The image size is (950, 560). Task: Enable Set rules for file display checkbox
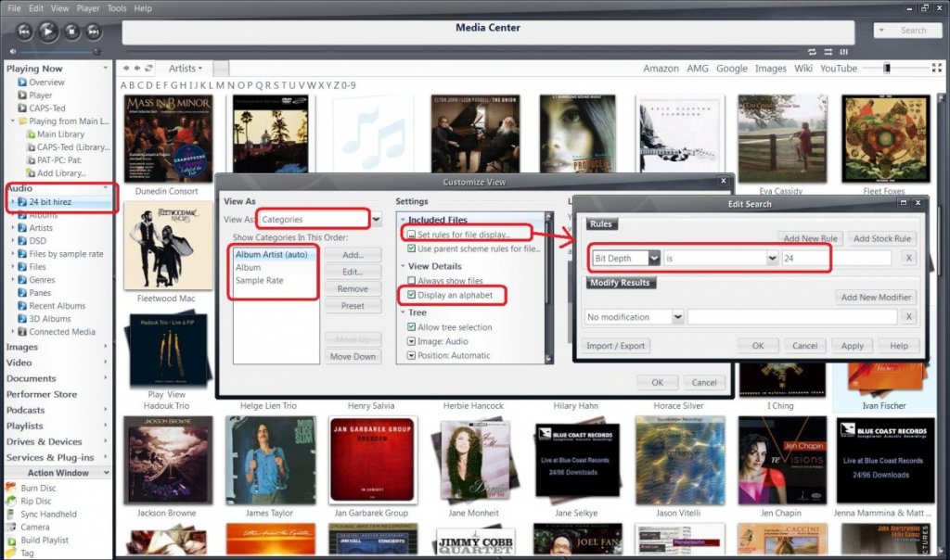click(411, 235)
